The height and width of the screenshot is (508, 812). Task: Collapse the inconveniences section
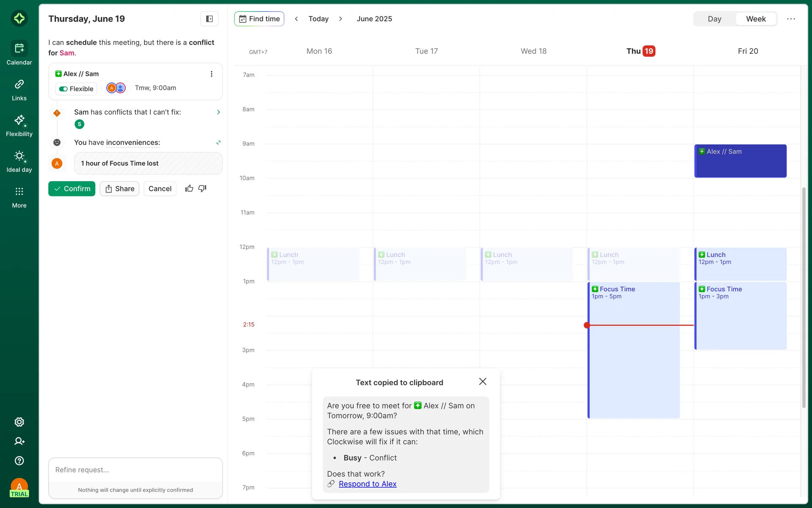tap(218, 143)
